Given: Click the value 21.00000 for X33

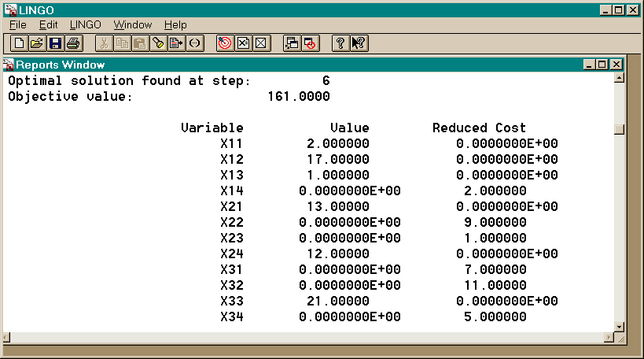Looking at the screenshot, I should coord(338,301).
